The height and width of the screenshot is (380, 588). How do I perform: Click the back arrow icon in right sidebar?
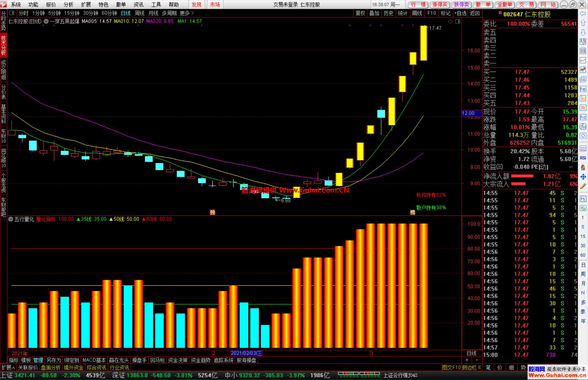pyautogui.click(x=583, y=14)
